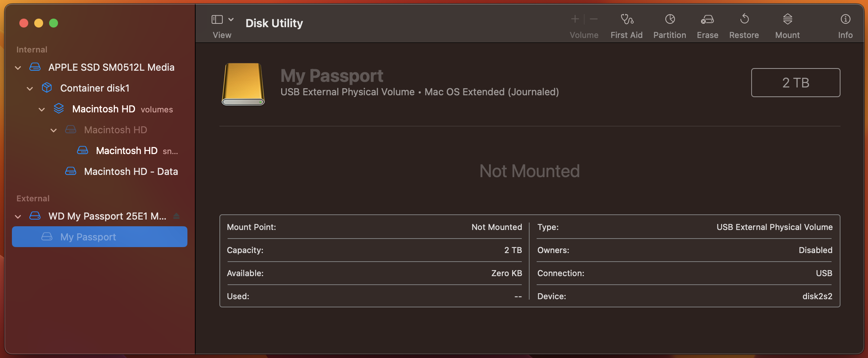
Task: Mount the My Passport volume
Action: click(x=787, y=19)
